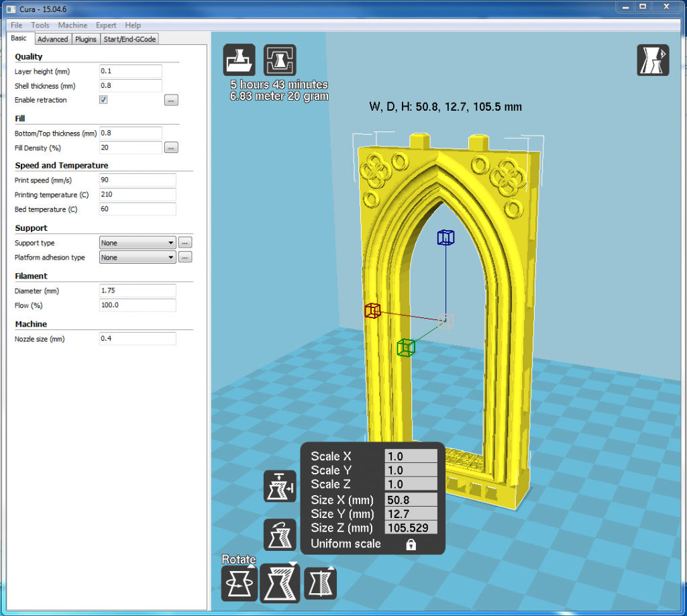
Task: Click the Shell thickness input field
Action: [131, 85]
